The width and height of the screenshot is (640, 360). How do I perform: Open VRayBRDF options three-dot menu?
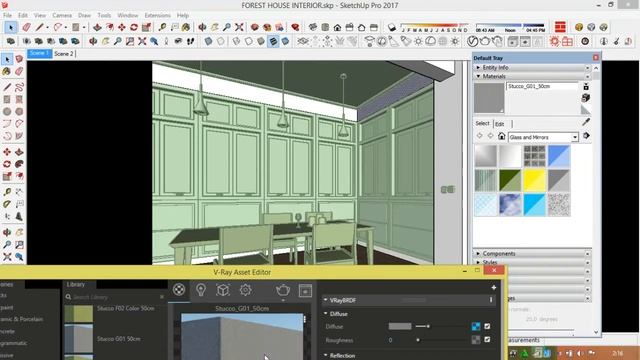[491, 300]
